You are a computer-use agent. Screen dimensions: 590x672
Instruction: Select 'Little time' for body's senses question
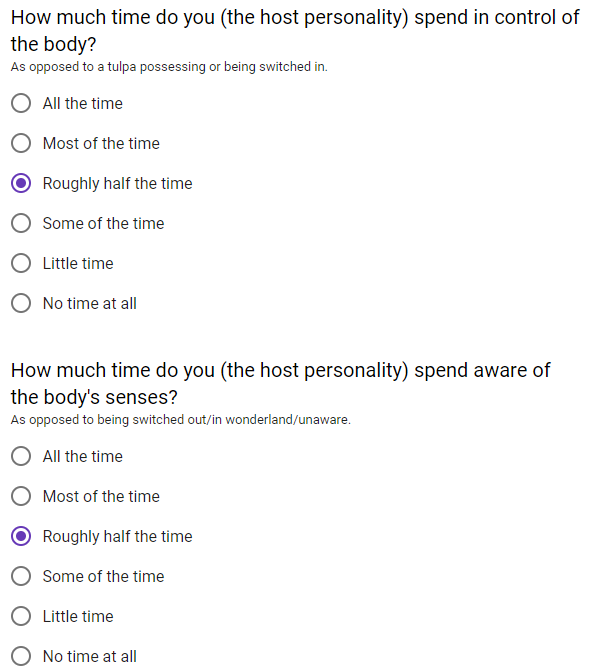click(21, 616)
